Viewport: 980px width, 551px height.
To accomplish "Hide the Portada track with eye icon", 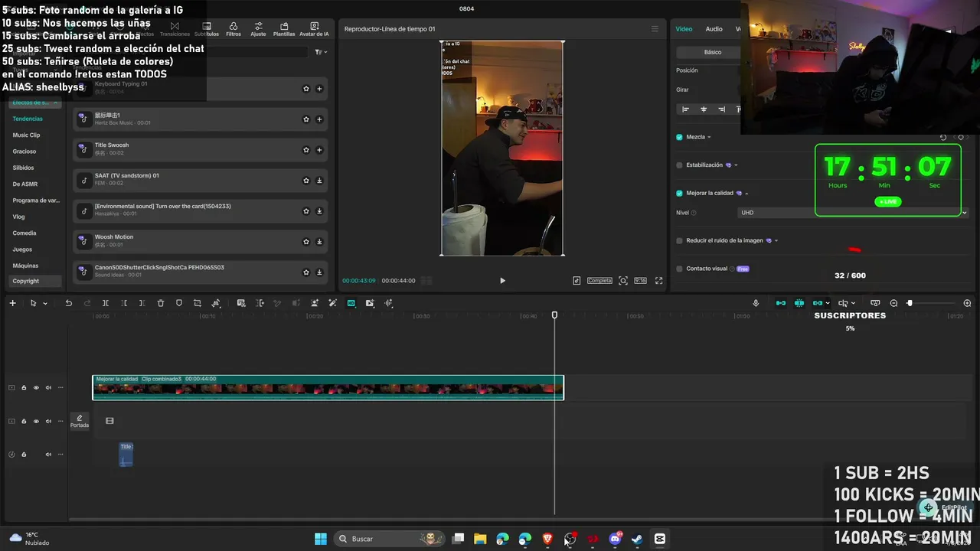I will tap(36, 422).
